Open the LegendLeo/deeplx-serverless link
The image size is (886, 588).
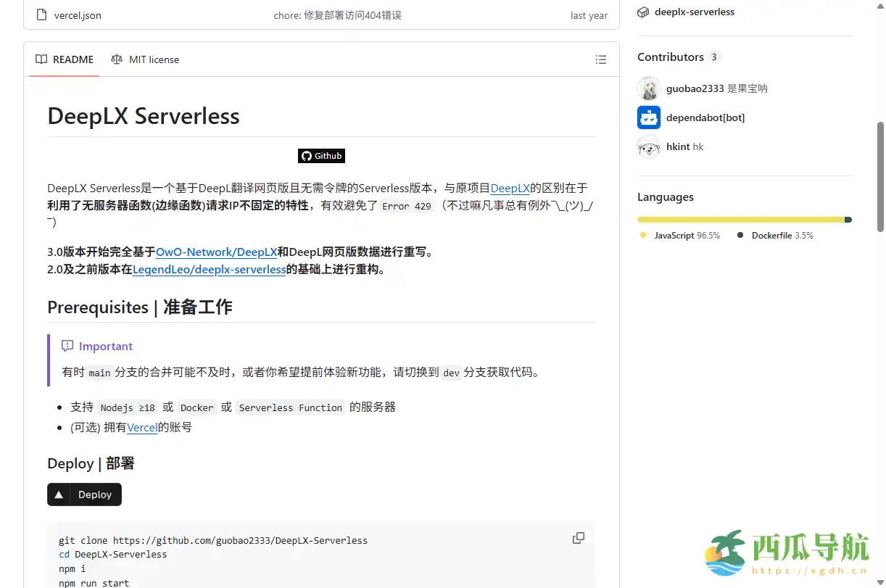(210, 269)
